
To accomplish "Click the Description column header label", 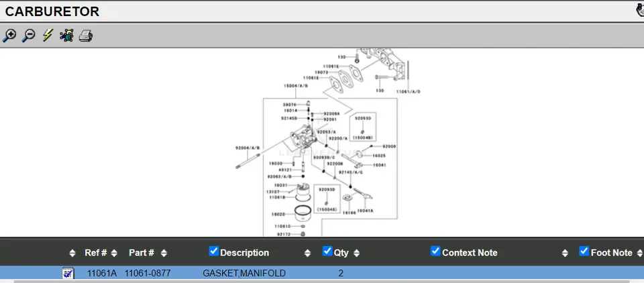I will (x=244, y=253).
